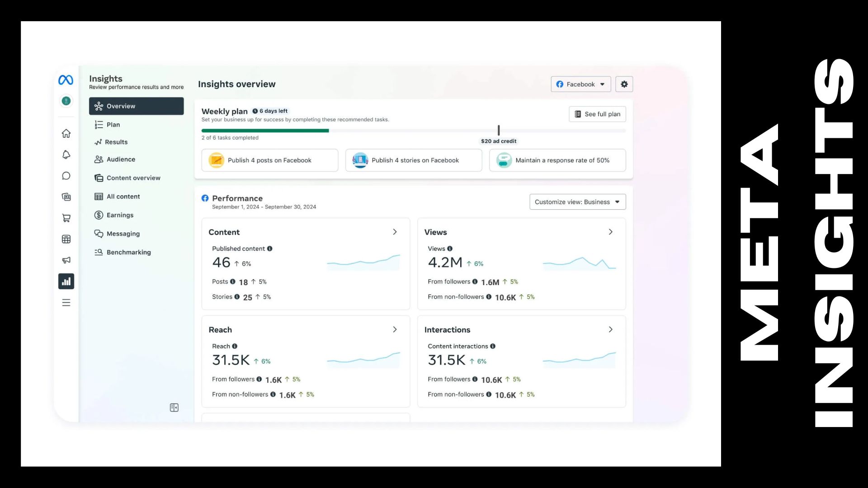Open the ads megaphone icon
Screen dimensions: 868x488
click(x=66, y=260)
